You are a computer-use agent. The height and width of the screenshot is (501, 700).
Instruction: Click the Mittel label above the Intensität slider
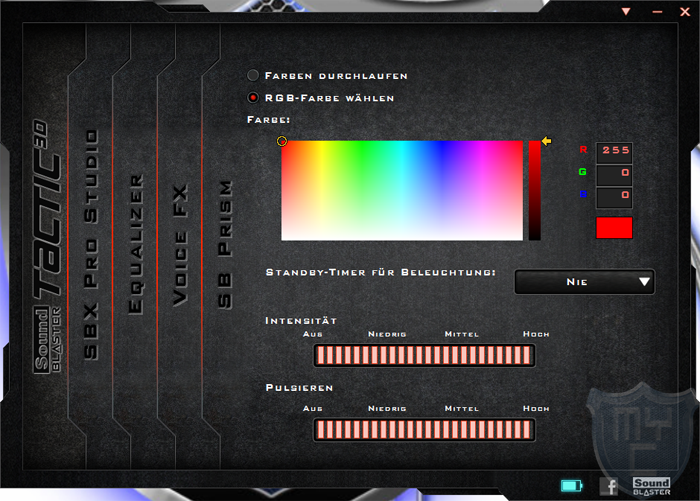coord(462,334)
